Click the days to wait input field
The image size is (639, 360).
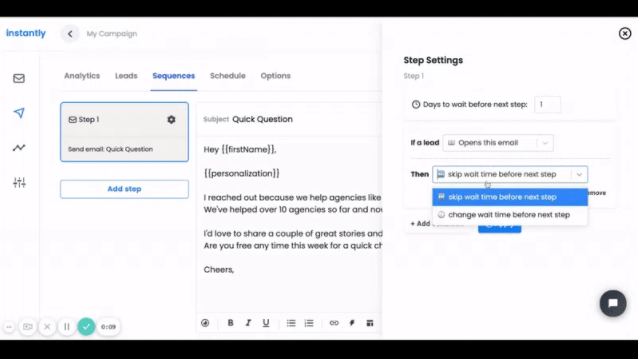click(547, 104)
